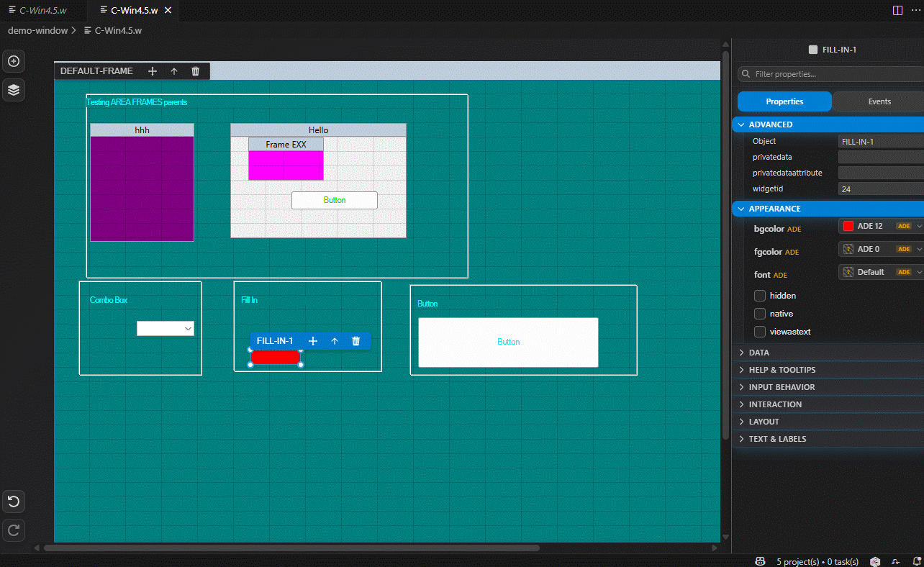
Task: Expand the DATA section
Action: tap(758, 353)
